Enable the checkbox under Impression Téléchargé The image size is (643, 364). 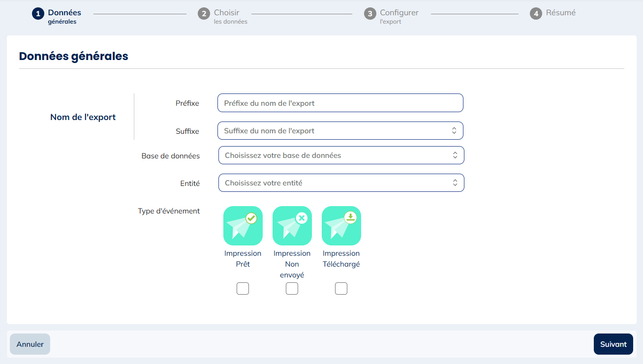click(341, 289)
